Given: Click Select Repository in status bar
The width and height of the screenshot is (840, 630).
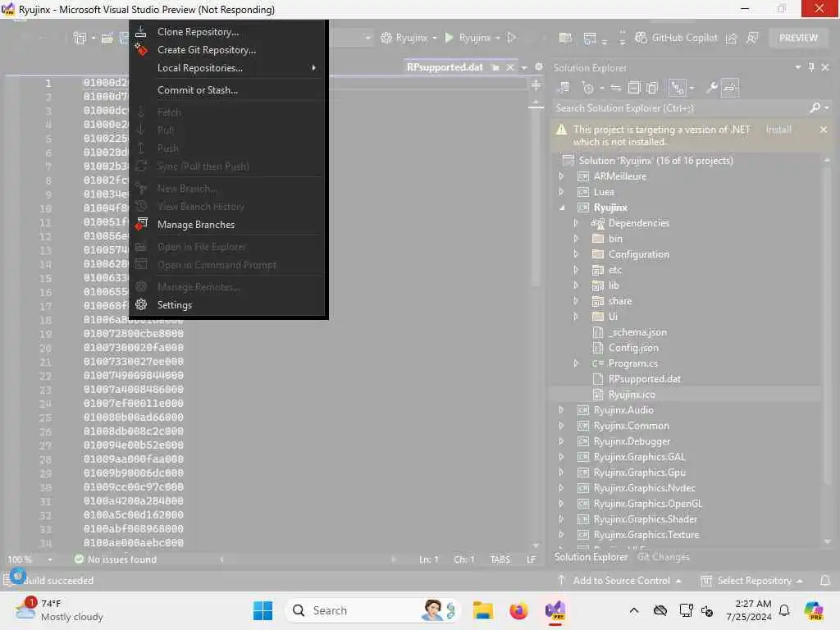Looking at the screenshot, I should coord(751,581).
